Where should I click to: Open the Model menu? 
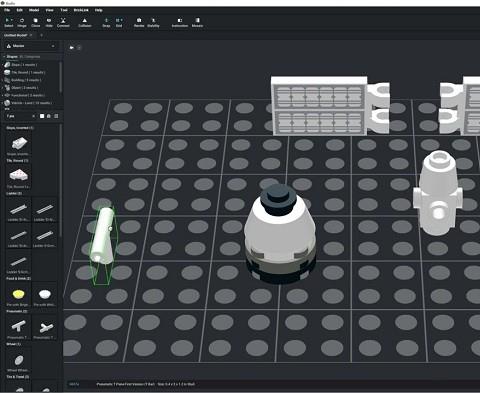pyautogui.click(x=34, y=10)
